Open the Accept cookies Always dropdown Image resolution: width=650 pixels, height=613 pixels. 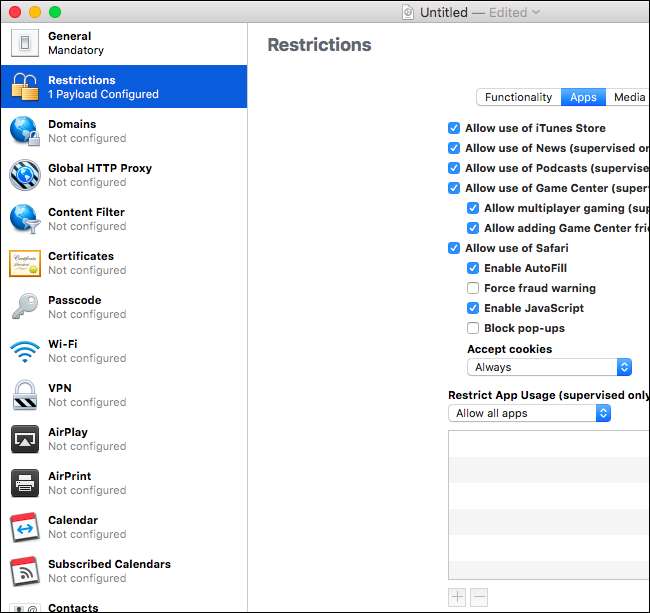(549, 367)
